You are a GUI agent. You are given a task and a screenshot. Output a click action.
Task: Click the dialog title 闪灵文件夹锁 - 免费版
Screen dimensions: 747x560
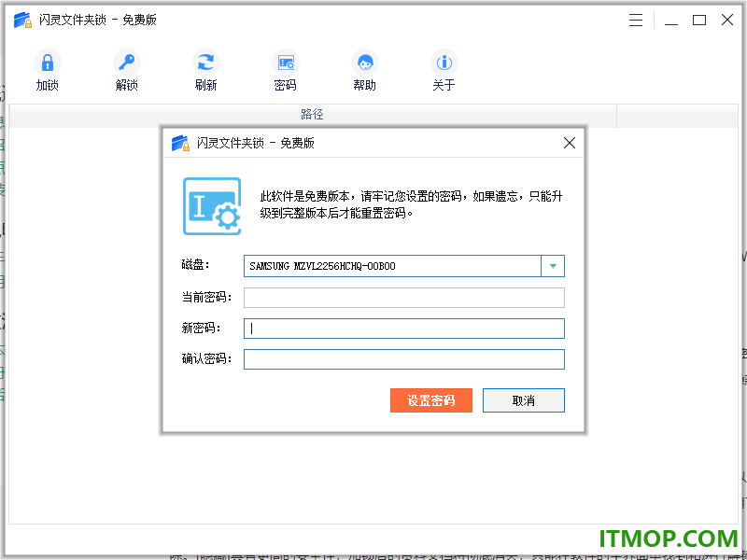(255, 143)
